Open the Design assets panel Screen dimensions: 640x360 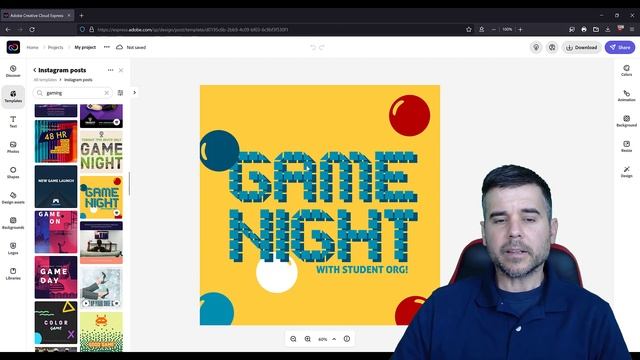click(13, 198)
